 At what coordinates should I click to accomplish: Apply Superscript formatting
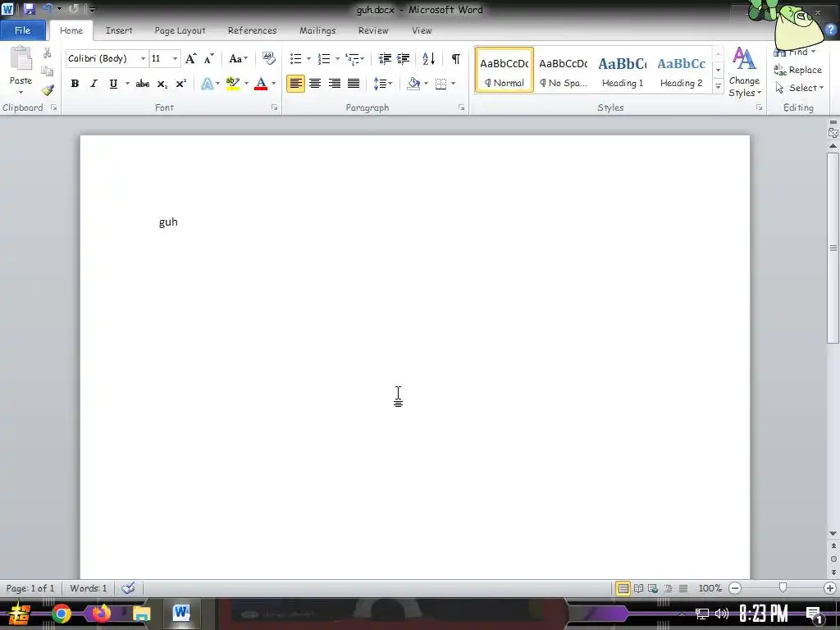click(x=181, y=84)
